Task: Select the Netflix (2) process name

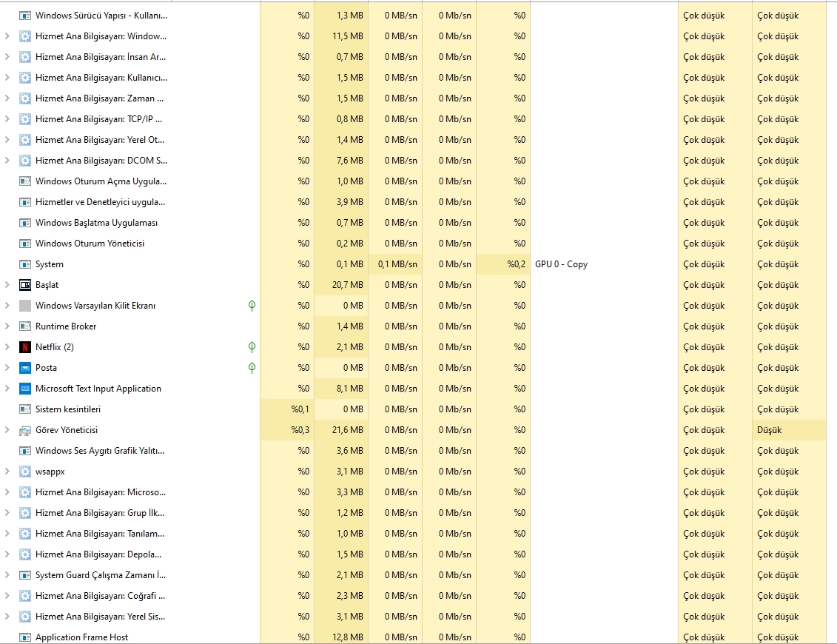Action: 55,347
